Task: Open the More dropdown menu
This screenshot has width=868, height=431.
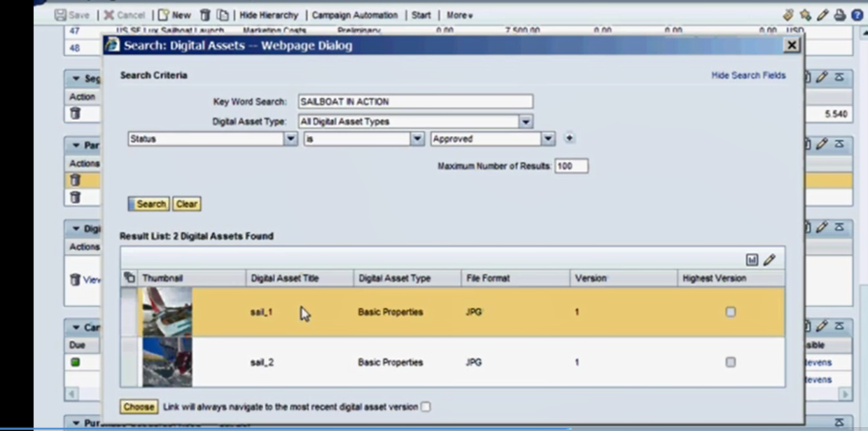Action: (460, 15)
